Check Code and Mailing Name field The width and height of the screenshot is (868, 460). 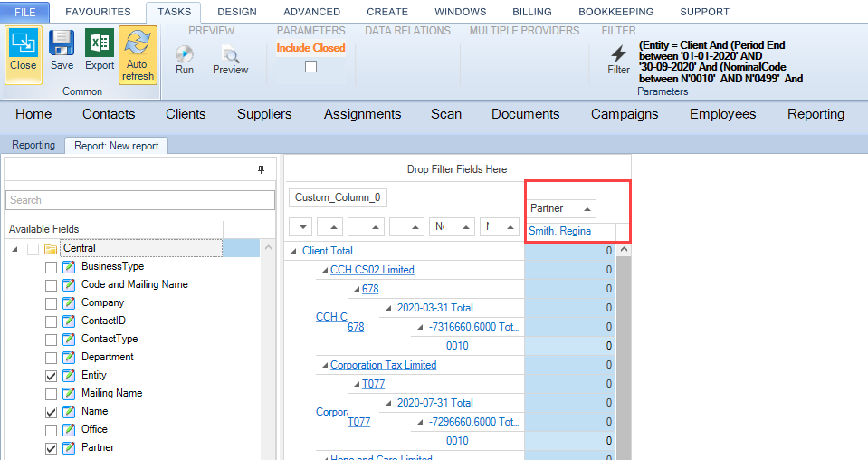(x=51, y=285)
